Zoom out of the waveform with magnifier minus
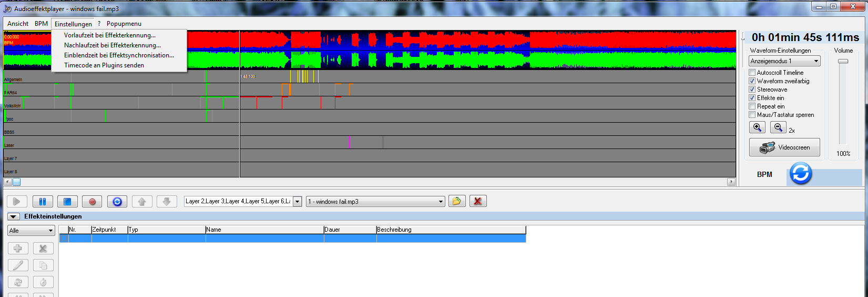The height and width of the screenshot is (297, 868). click(778, 127)
